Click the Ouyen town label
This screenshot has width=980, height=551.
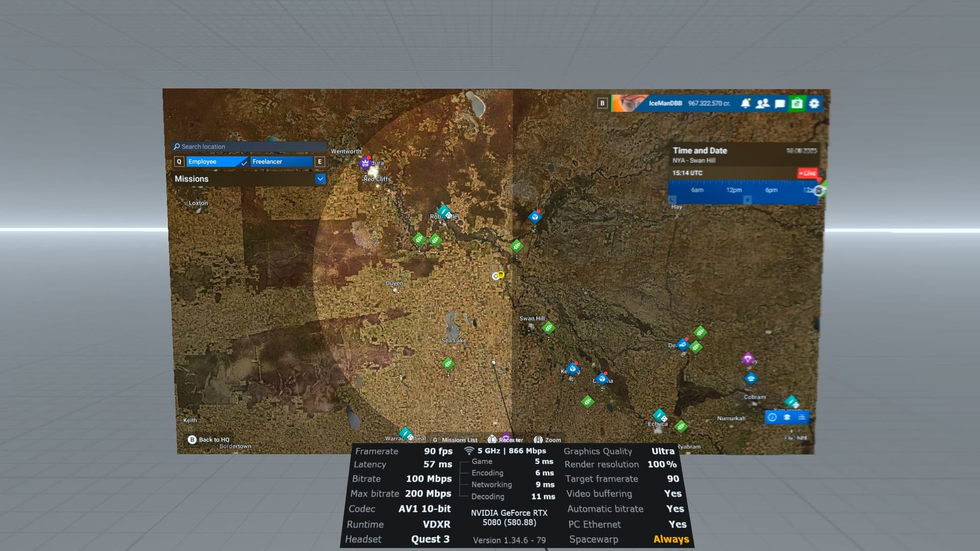tap(394, 283)
